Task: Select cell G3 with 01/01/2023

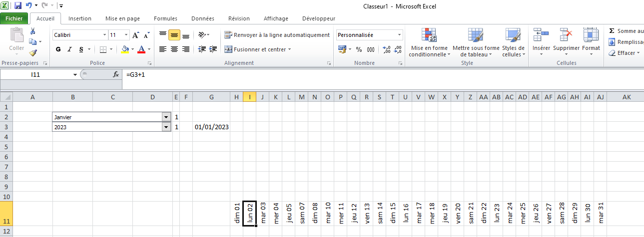Action: pyautogui.click(x=211, y=127)
